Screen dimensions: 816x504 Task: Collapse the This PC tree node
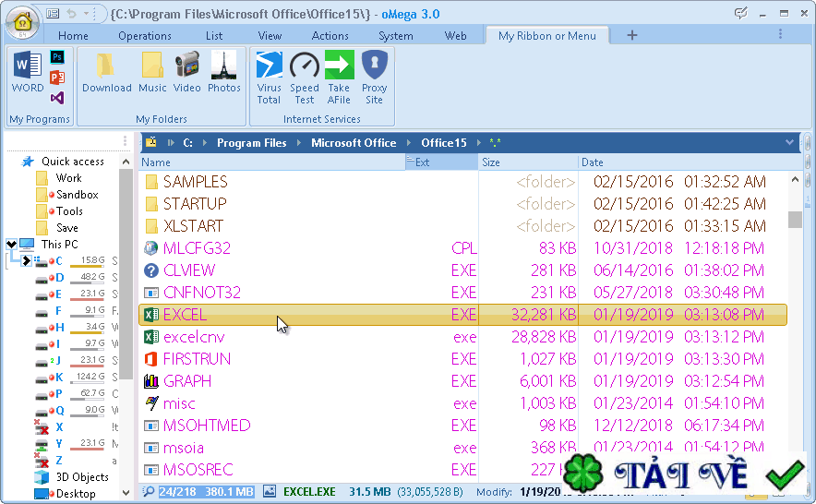click(x=11, y=244)
